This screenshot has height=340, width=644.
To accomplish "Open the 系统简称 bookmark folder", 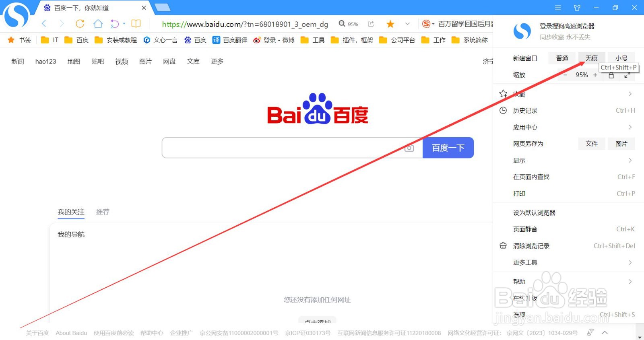I will [470, 40].
